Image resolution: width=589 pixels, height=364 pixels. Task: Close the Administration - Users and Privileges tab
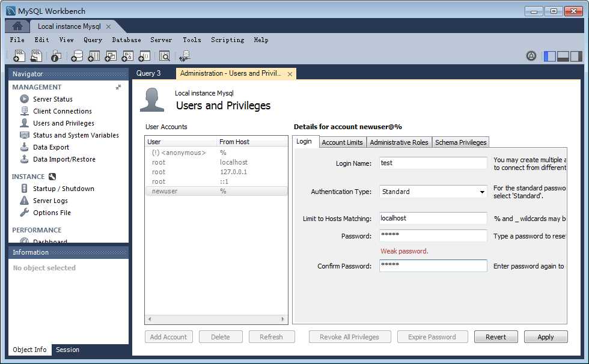coord(290,74)
